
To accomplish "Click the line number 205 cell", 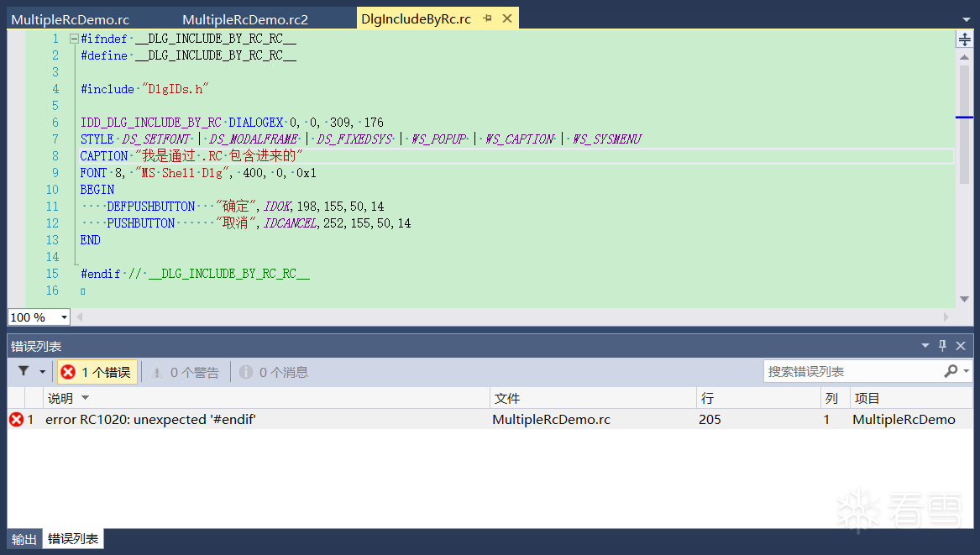I will (x=710, y=419).
